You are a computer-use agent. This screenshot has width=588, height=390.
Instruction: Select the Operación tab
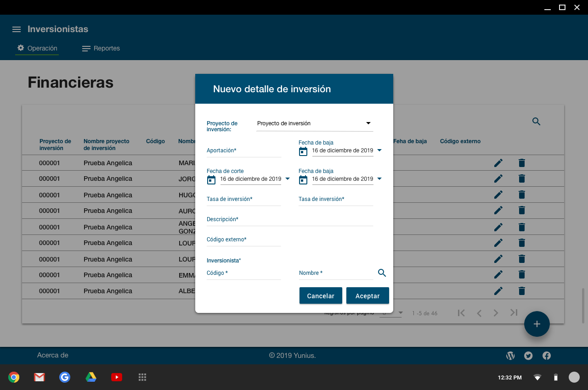click(37, 48)
